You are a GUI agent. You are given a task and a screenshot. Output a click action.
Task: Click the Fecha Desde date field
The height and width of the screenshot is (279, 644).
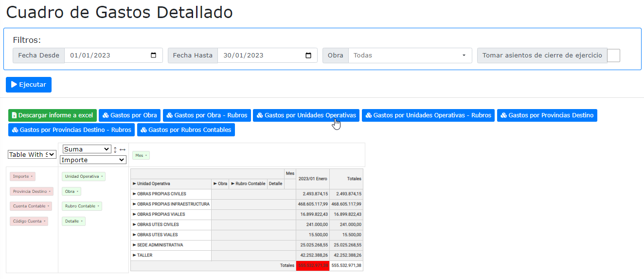click(x=107, y=56)
